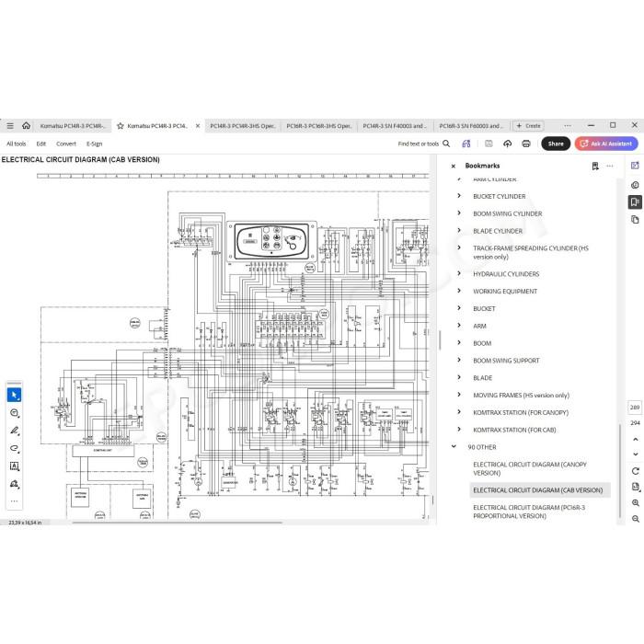Go to previous page arrow
Image resolution: width=644 pixels, height=644 pixels.
tap(636, 439)
